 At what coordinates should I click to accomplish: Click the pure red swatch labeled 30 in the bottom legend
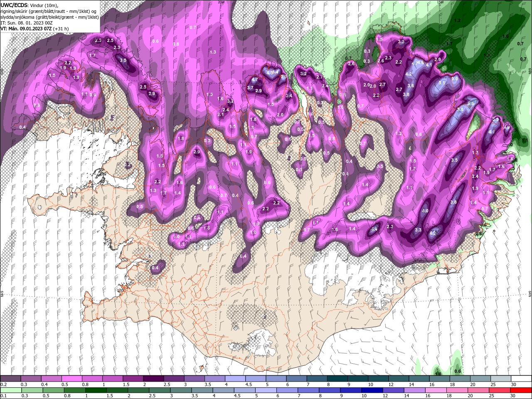click(x=521, y=390)
